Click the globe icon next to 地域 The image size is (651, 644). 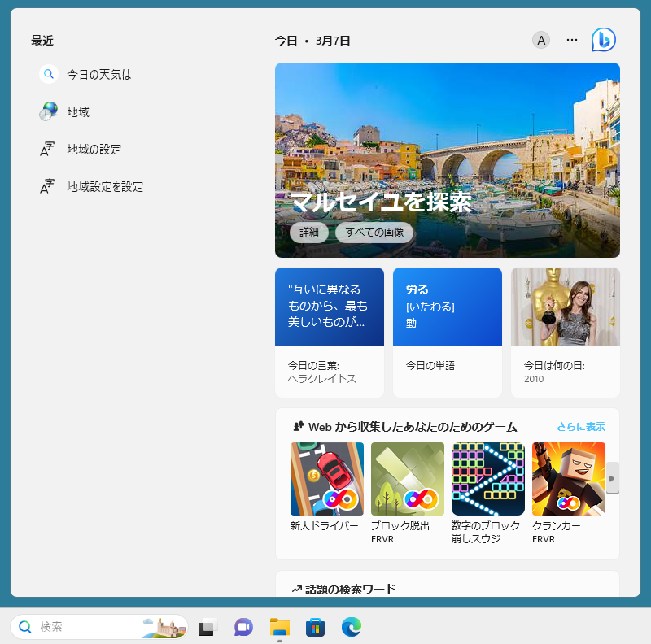point(48,111)
